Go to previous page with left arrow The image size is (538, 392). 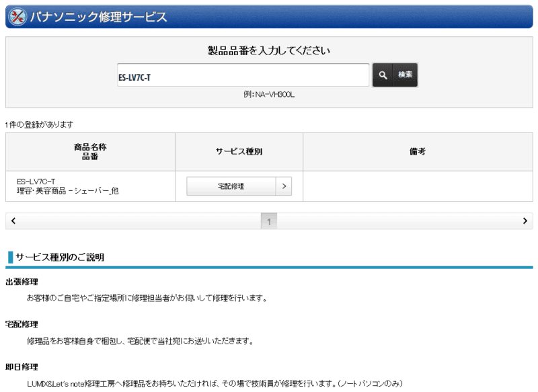tap(13, 221)
